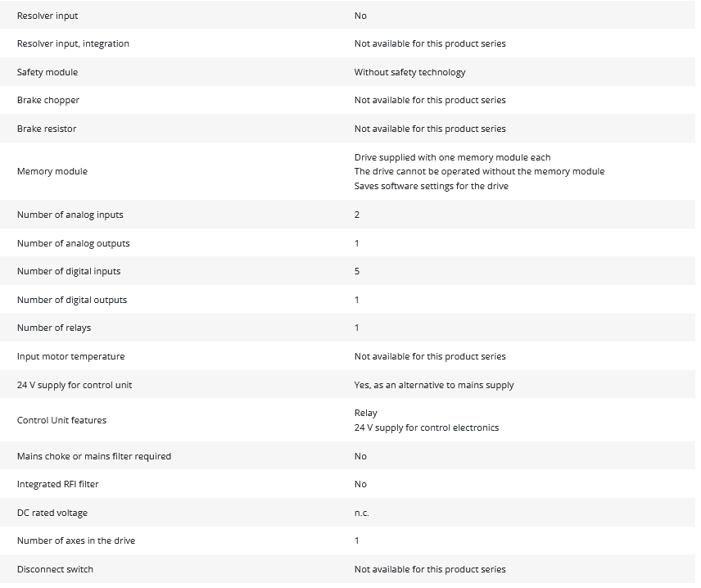Click the "Integrated RFI filter" label
Screen dimensions: 701x588
click(57, 484)
